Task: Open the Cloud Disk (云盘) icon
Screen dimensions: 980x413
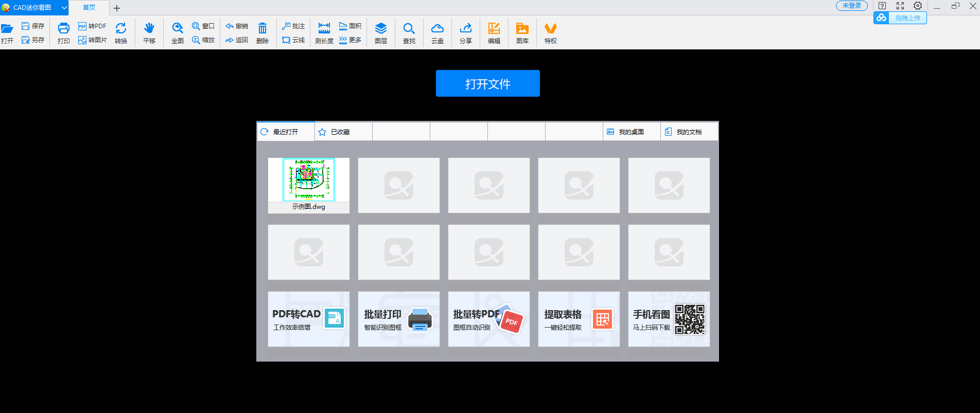Action: click(437, 29)
